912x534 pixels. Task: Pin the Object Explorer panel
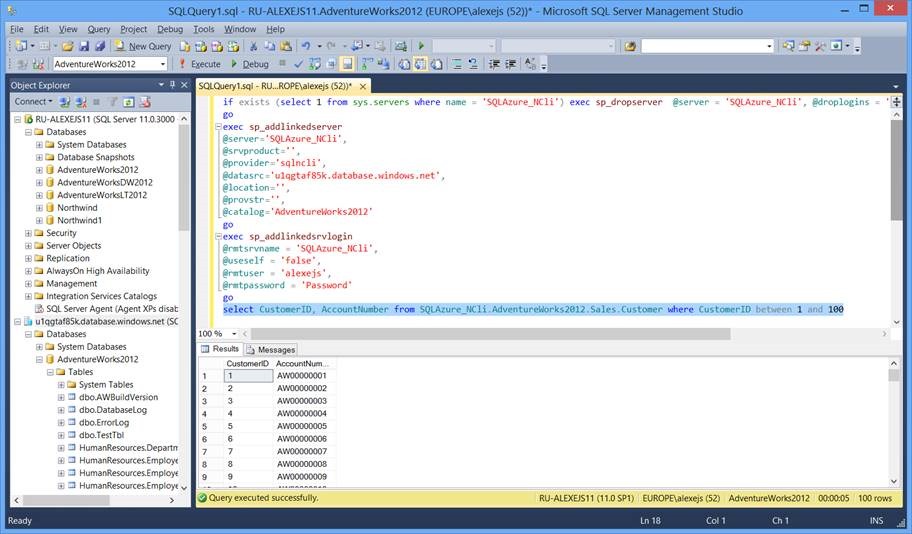point(172,85)
